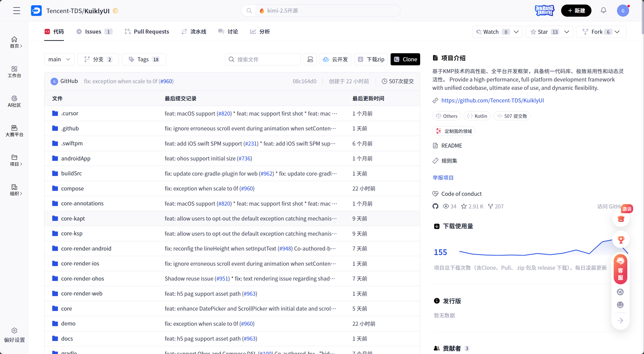Click the layout view icon beside 云开发
The height and width of the screenshot is (354, 644).
pyautogui.click(x=310, y=59)
